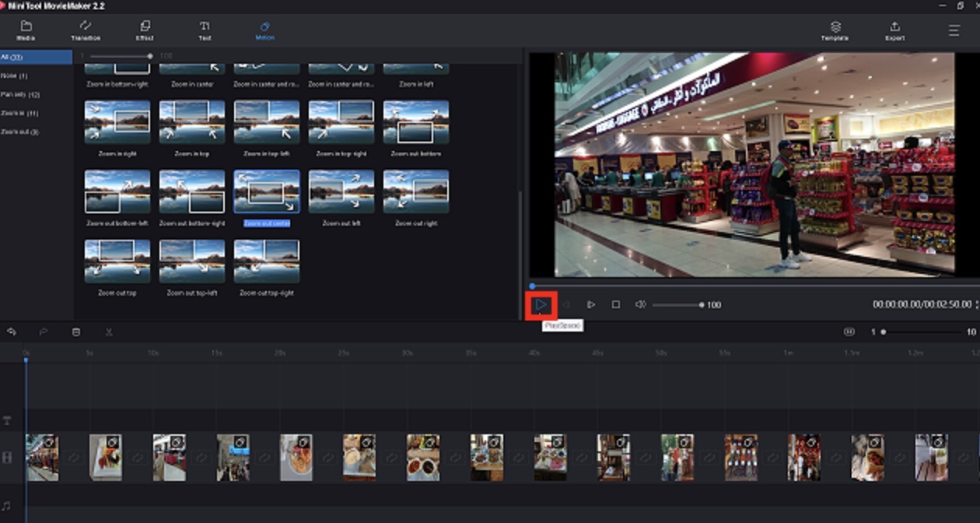Click the preview timecode display
Viewport: 980px width, 523px height.
[x=922, y=305]
